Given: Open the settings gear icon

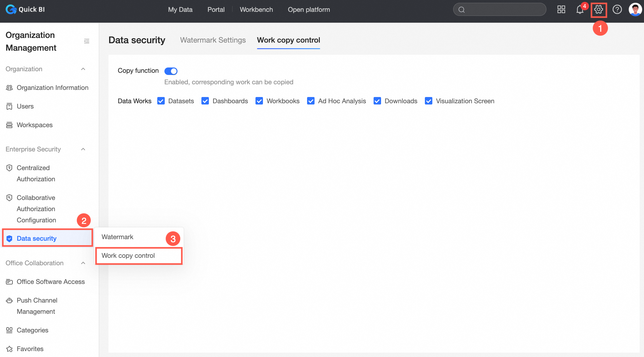Looking at the screenshot, I should (x=598, y=10).
